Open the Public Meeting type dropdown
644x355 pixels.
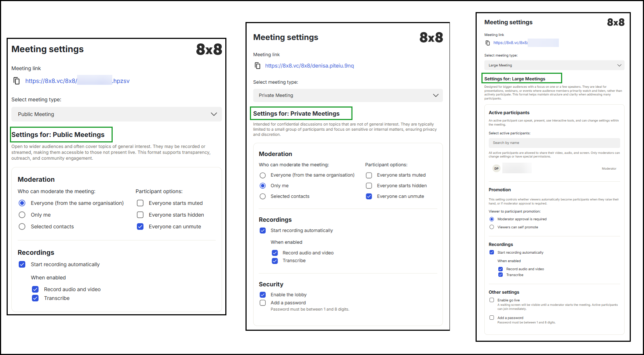[x=117, y=114]
